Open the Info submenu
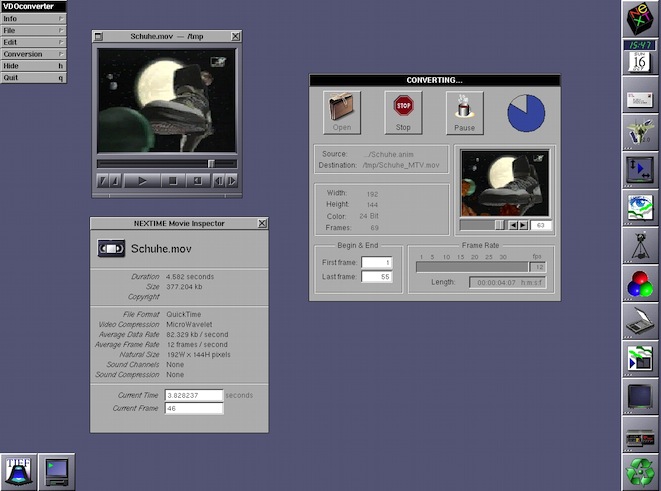 point(33,19)
